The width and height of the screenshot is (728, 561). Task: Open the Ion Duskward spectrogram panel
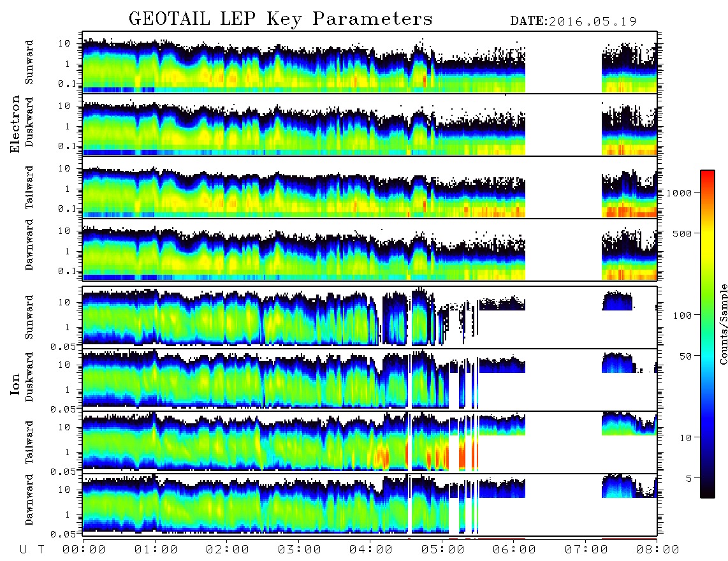(x=370, y=379)
